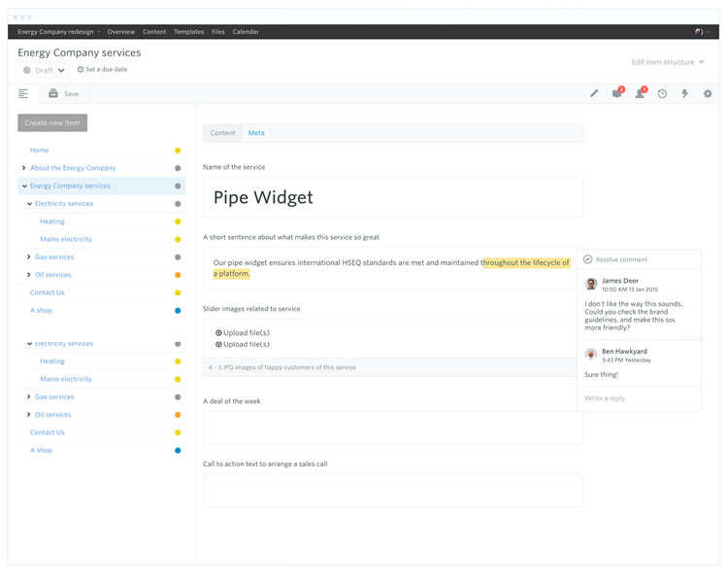Open the Templates menu item
The height and width of the screenshot is (579, 728).
pyautogui.click(x=188, y=32)
